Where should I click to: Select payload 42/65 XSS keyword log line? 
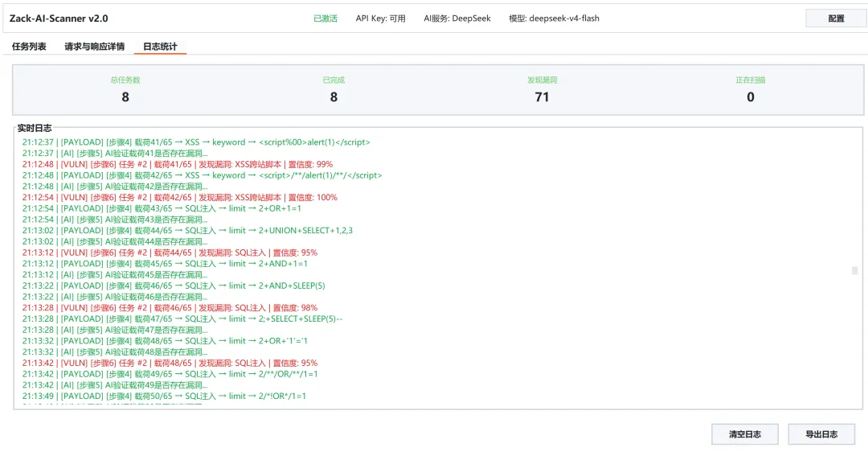pos(202,175)
